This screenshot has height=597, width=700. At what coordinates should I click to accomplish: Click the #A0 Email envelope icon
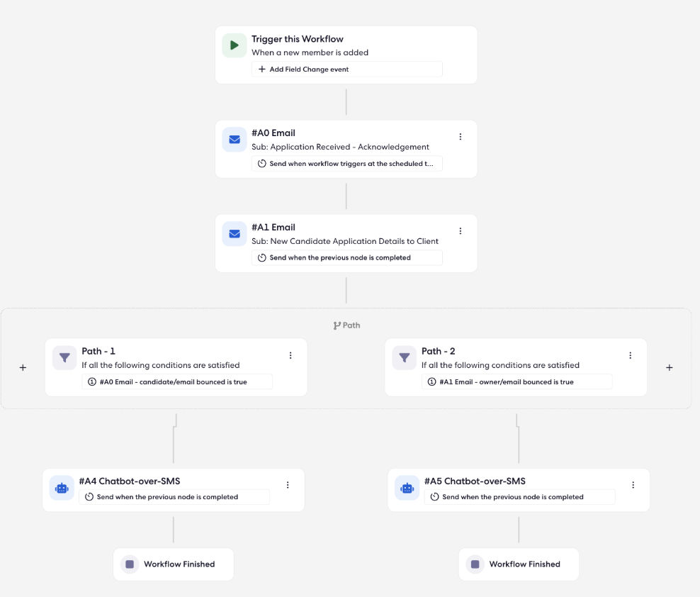(x=235, y=140)
